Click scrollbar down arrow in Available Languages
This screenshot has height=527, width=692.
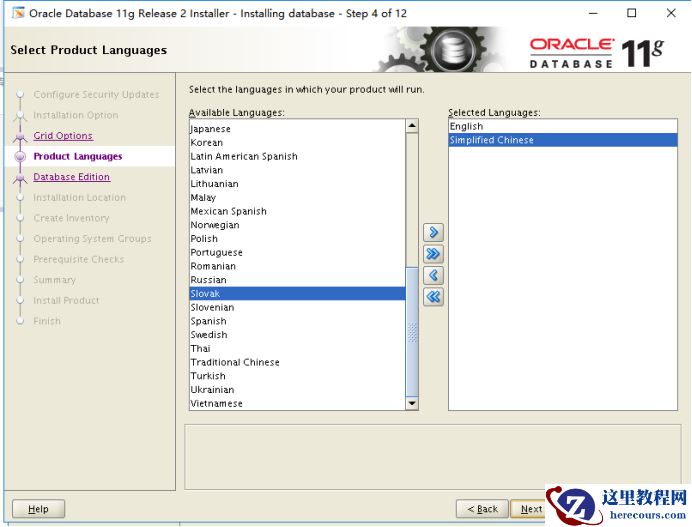point(412,403)
